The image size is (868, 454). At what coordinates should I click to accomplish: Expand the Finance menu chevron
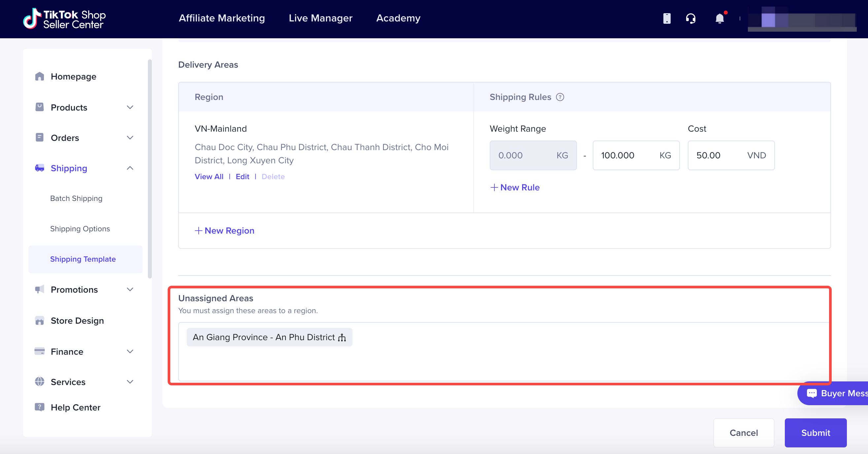point(130,351)
